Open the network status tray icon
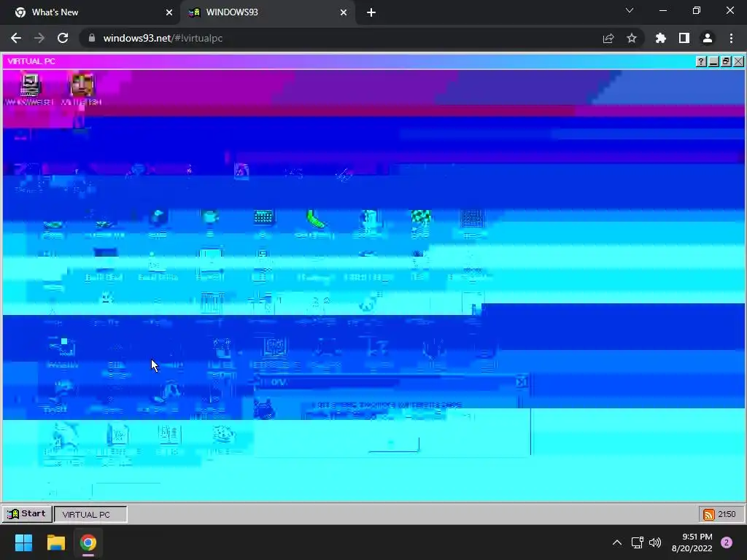Viewport: 747px width, 560px height. [637, 542]
